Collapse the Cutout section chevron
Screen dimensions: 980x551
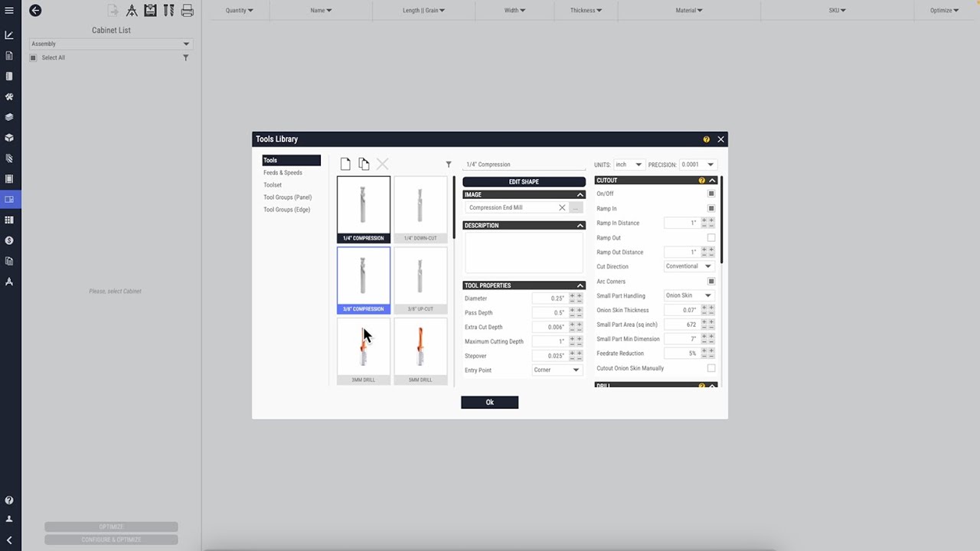point(712,181)
